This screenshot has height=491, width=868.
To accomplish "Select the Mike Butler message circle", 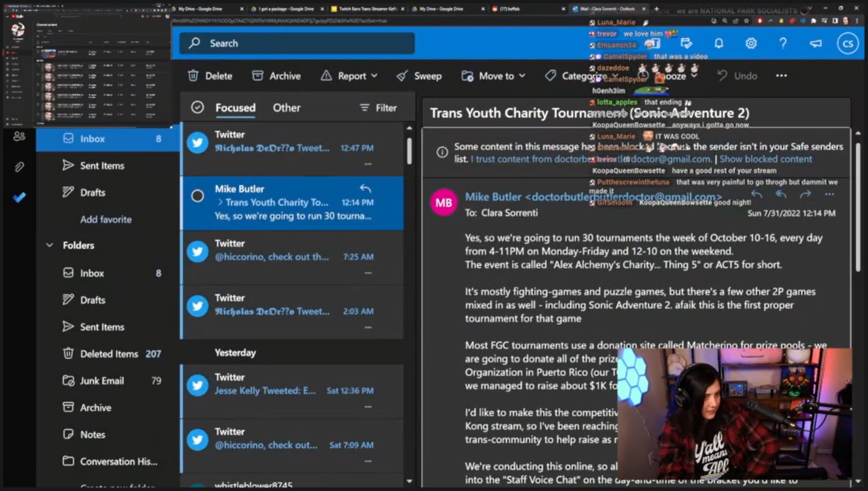I will (x=197, y=196).
